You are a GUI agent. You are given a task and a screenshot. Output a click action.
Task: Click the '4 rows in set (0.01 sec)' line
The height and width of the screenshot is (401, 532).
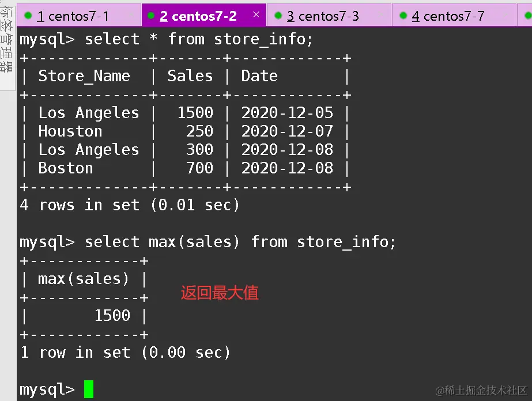coord(130,205)
